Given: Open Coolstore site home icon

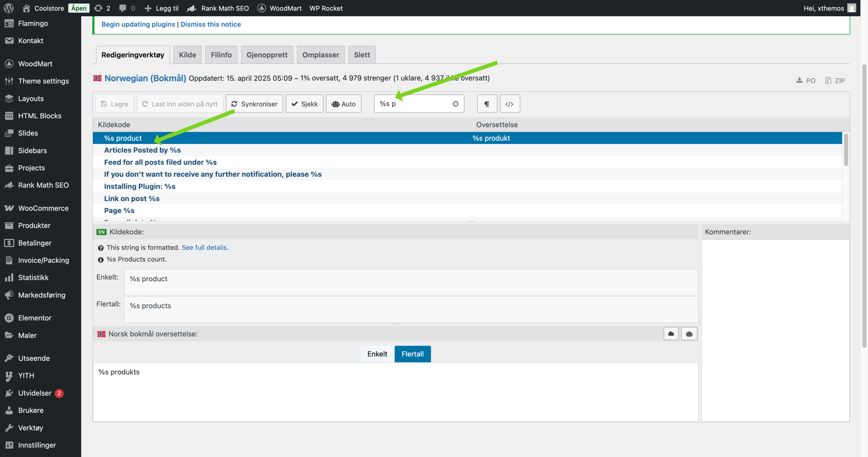Looking at the screenshot, I should tap(26, 8).
